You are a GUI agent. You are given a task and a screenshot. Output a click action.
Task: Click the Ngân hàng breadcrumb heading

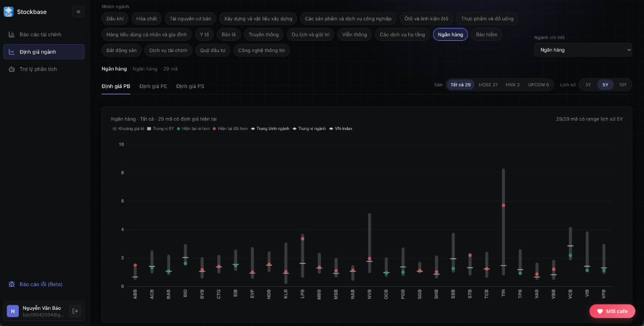[x=114, y=69]
